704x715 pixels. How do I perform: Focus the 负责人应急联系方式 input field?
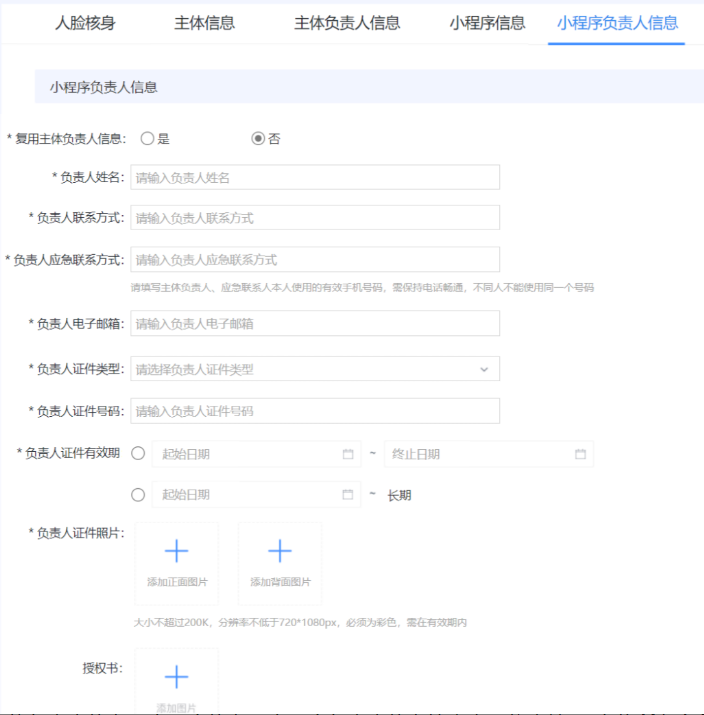click(x=315, y=260)
